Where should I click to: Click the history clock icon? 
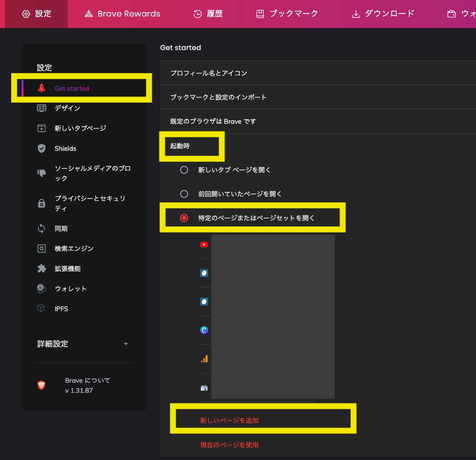click(x=198, y=14)
